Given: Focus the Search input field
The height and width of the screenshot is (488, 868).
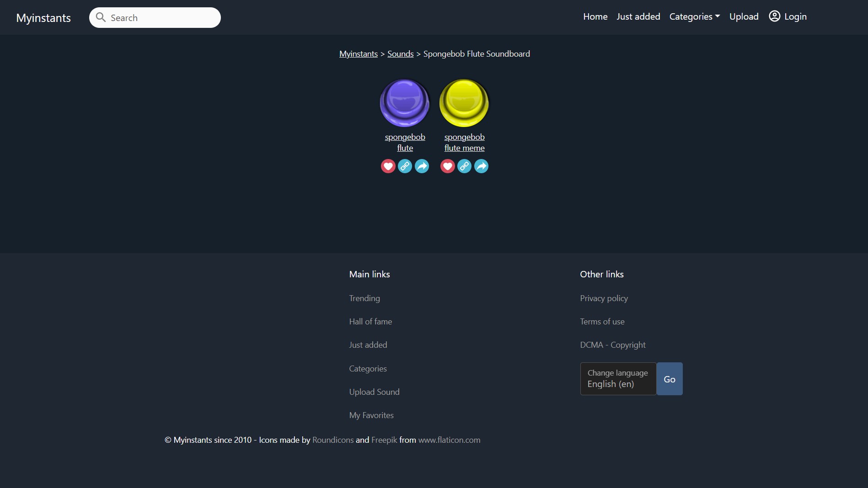Looking at the screenshot, I should coord(155,17).
